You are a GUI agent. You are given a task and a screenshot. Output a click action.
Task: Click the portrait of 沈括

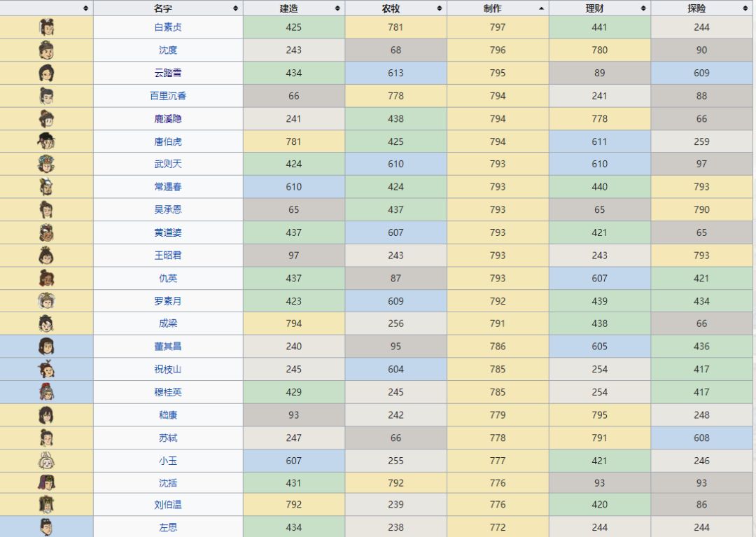(47, 483)
